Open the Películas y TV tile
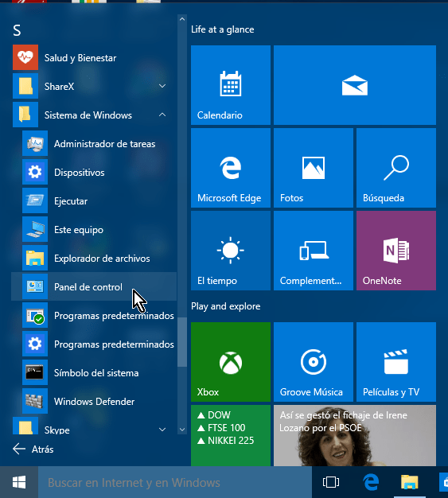This screenshot has height=498, width=448. (x=396, y=362)
